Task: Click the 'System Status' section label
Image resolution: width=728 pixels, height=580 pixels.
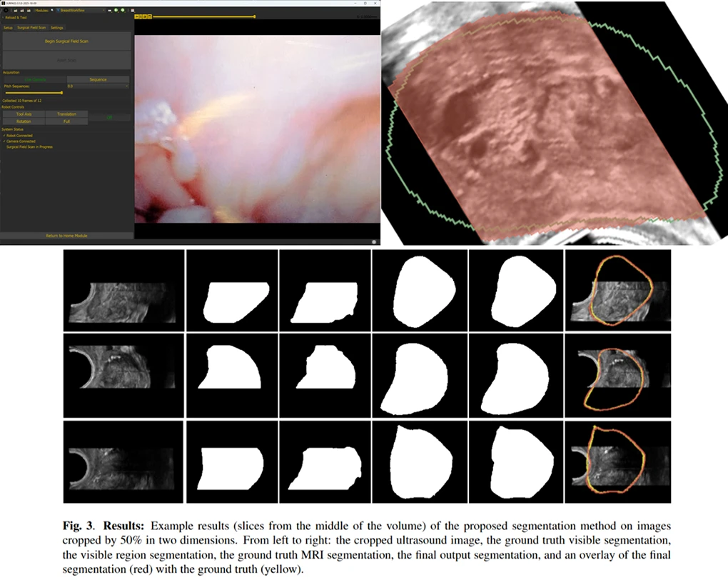Action: 12,129
